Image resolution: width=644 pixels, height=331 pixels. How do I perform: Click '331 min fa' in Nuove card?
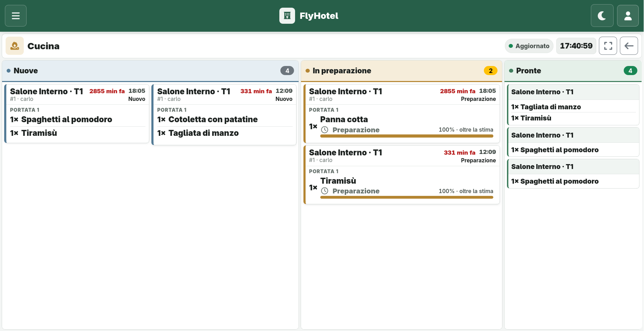(x=256, y=91)
